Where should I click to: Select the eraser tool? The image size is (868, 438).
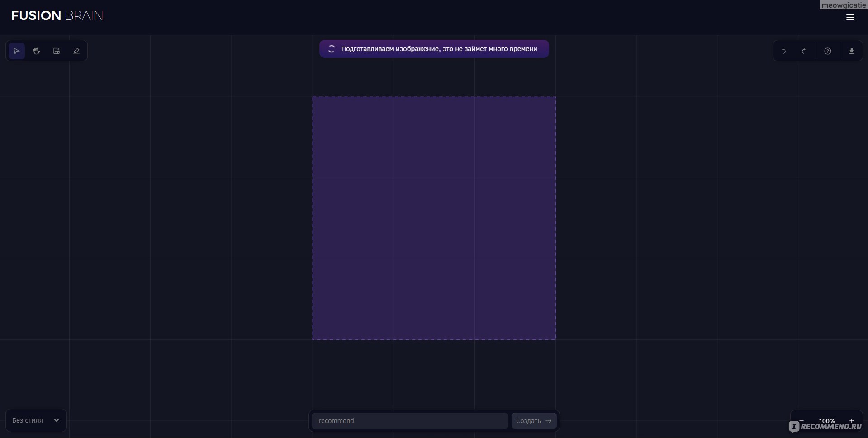tap(76, 51)
